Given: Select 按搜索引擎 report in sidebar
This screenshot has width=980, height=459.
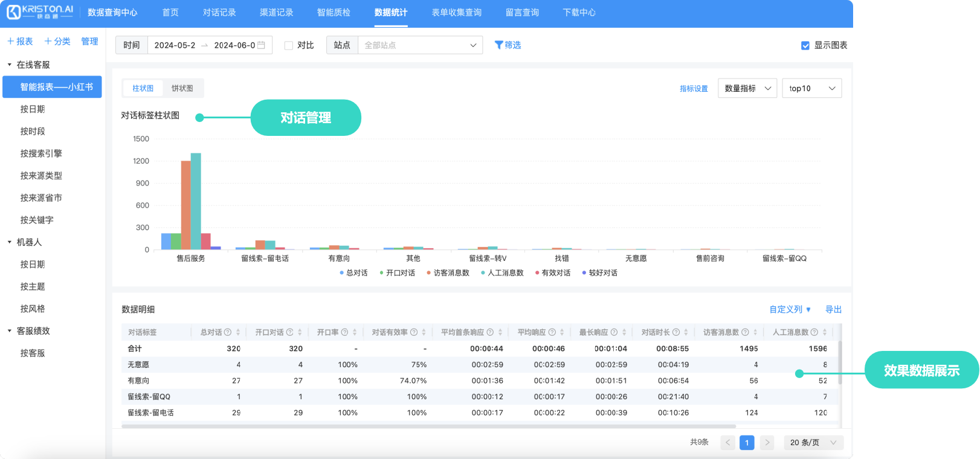Looking at the screenshot, I should point(41,153).
